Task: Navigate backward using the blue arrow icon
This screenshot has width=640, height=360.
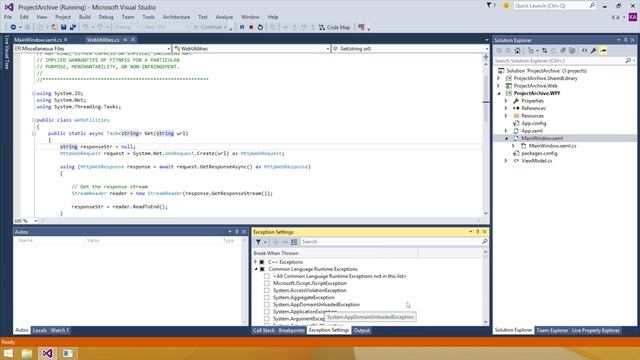Action: [13, 27]
